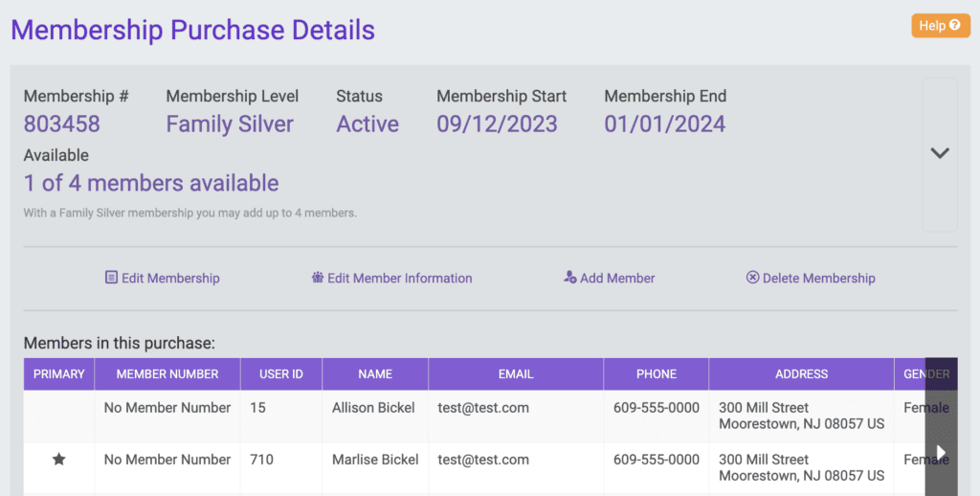Choose Add Member link
980x496 pixels.
point(610,278)
